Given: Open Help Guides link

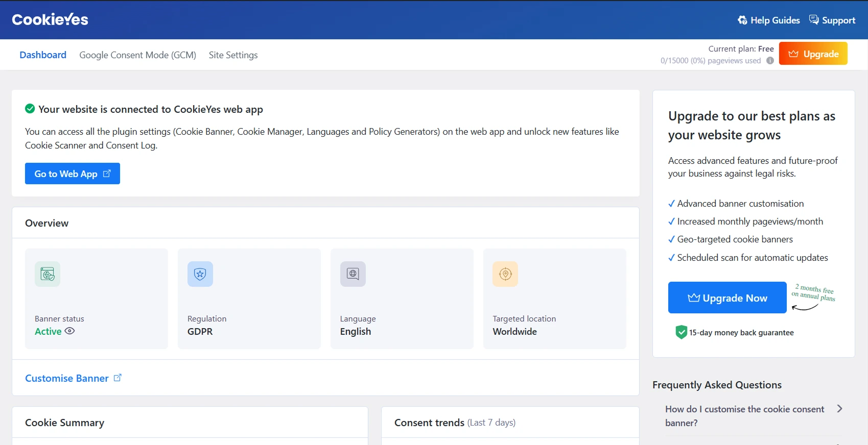Looking at the screenshot, I should [769, 20].
